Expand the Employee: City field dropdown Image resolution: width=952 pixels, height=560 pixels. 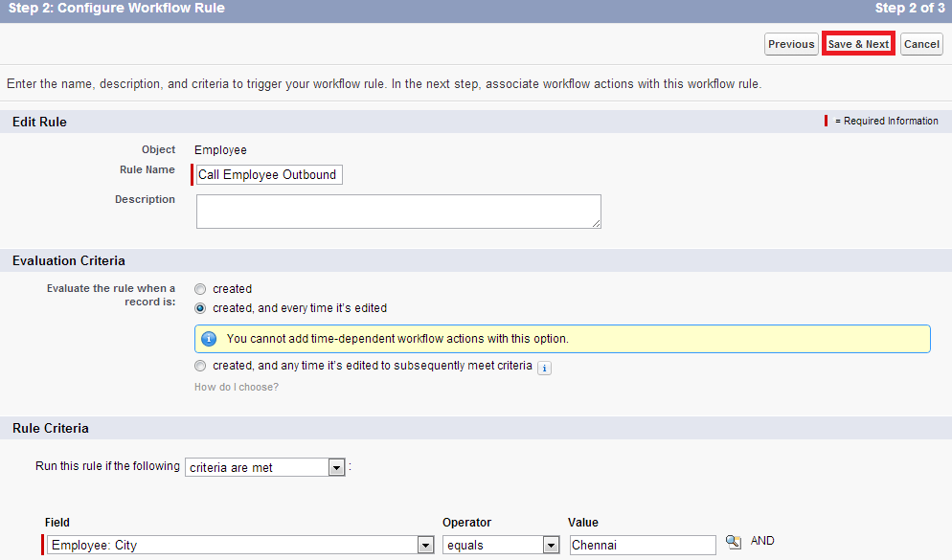pos(240,545)
